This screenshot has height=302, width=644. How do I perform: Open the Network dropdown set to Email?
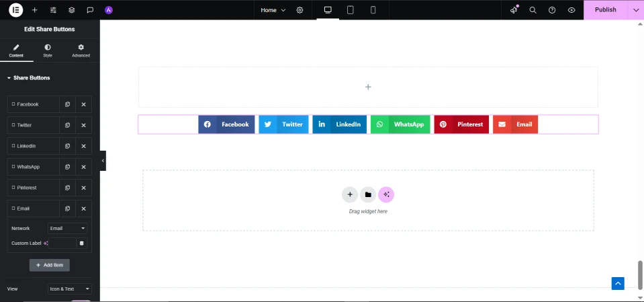[67, 229]
